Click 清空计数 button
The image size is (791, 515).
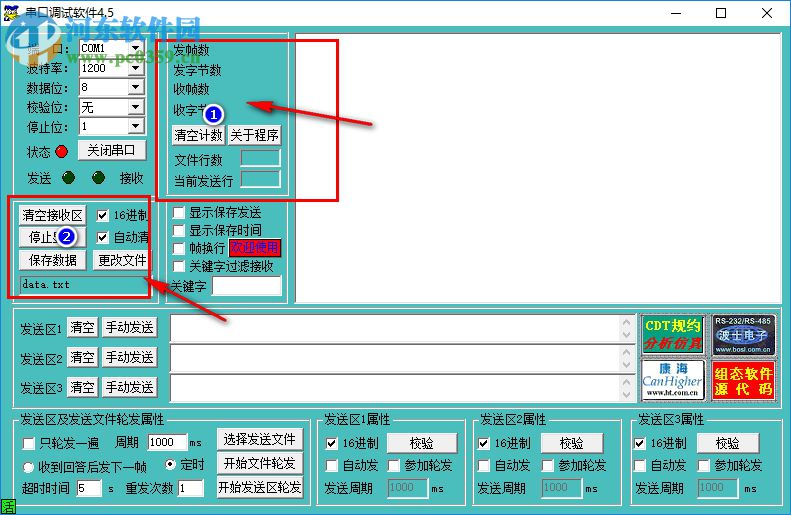(198, 135)
